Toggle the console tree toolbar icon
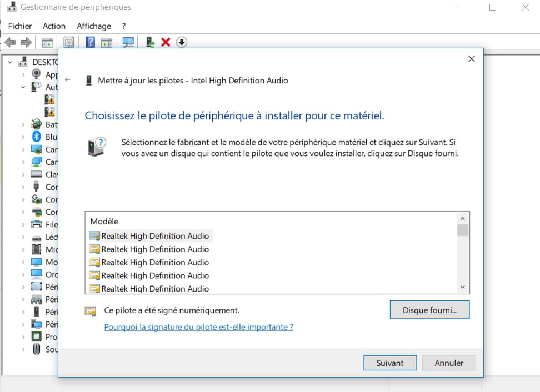This screenshot has width=540, height=392. 48,43
